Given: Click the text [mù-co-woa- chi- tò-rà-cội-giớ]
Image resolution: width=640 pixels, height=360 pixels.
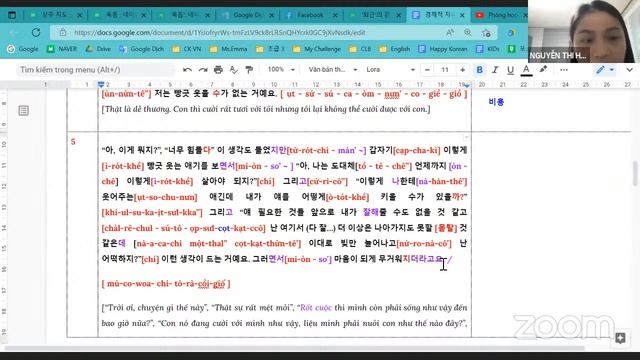Looking at the screenshot, I should pyautogui.click(x=166, y=284).
